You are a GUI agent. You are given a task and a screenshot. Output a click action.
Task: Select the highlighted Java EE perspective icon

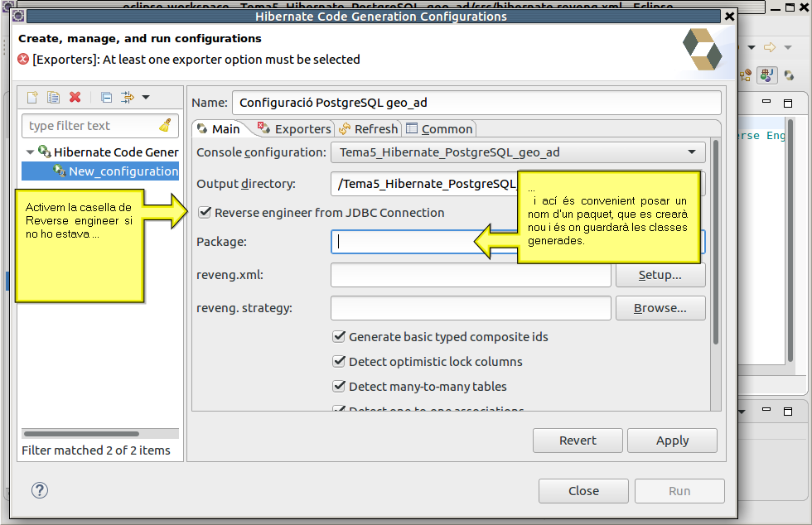[767, 75]
